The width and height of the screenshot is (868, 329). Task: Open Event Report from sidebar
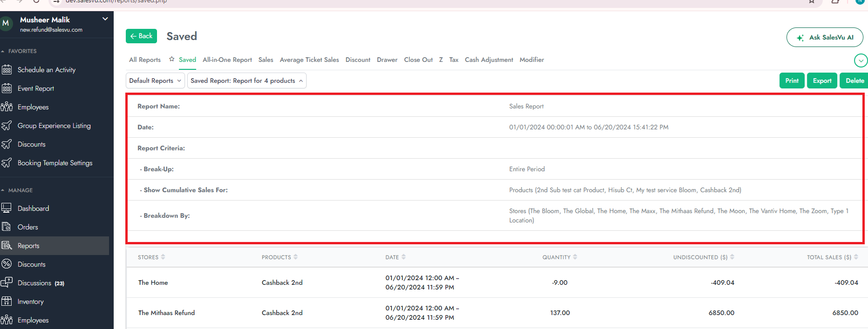[x=36, y=88]
